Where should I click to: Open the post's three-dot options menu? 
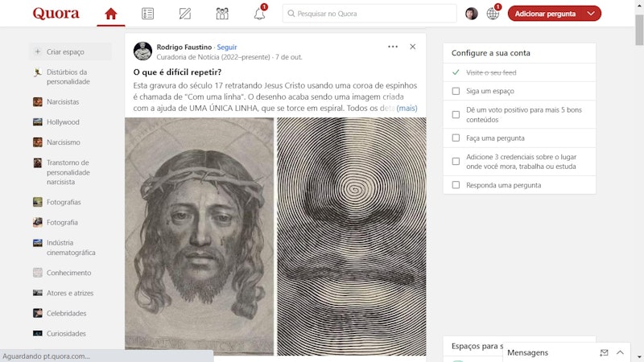(393, 47)
